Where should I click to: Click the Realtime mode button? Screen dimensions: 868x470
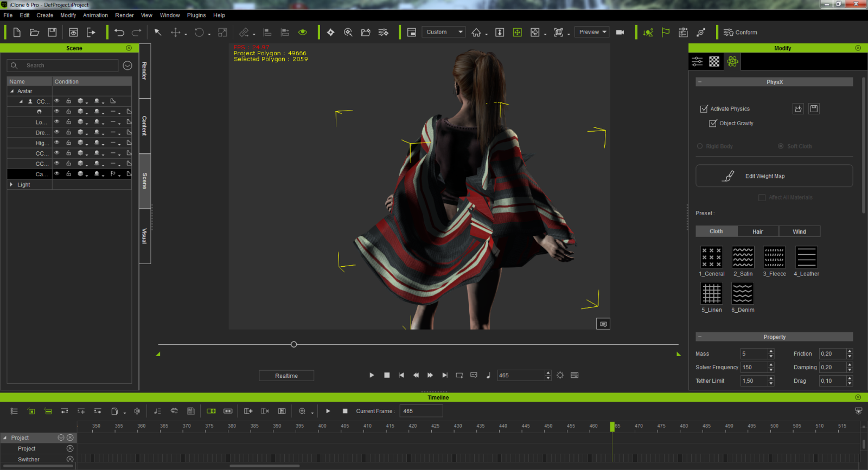click(286, 376)
